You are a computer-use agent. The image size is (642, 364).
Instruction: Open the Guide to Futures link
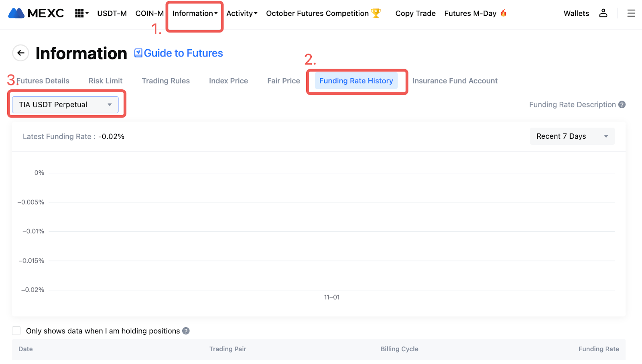(x=179, y=53)
